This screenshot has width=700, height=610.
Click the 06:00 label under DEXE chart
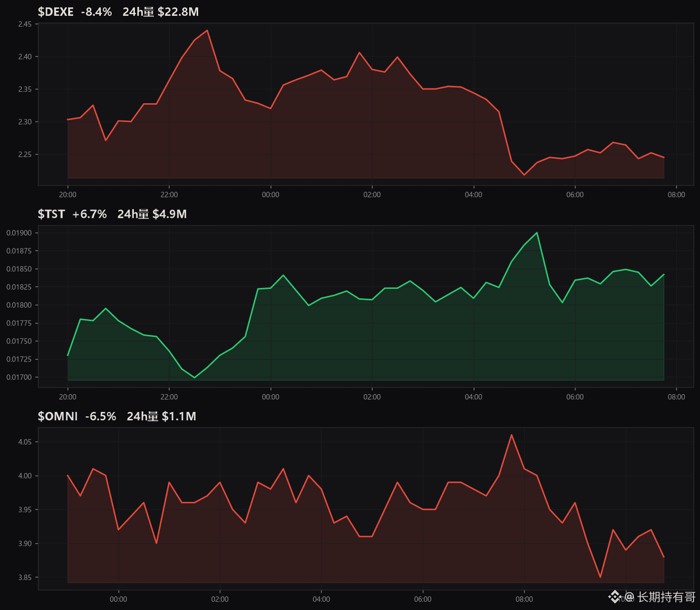(x=575, y=195)
